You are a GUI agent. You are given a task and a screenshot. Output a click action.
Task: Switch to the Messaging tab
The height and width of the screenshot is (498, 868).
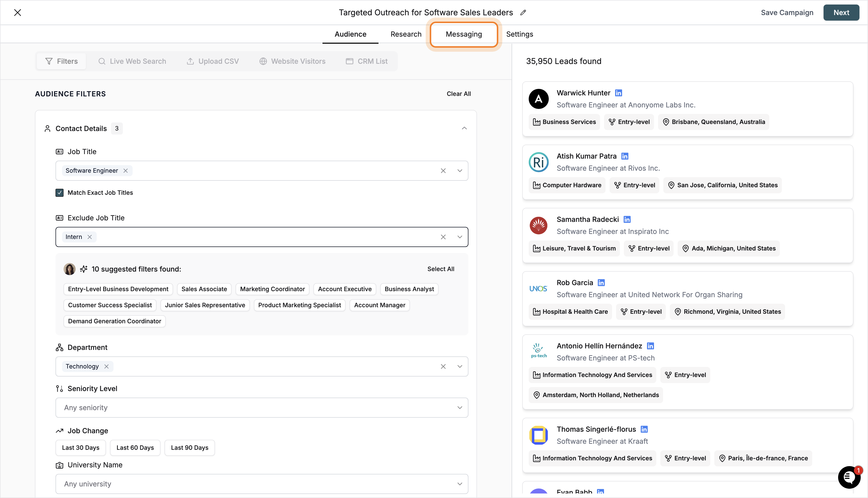pos(464,34)
